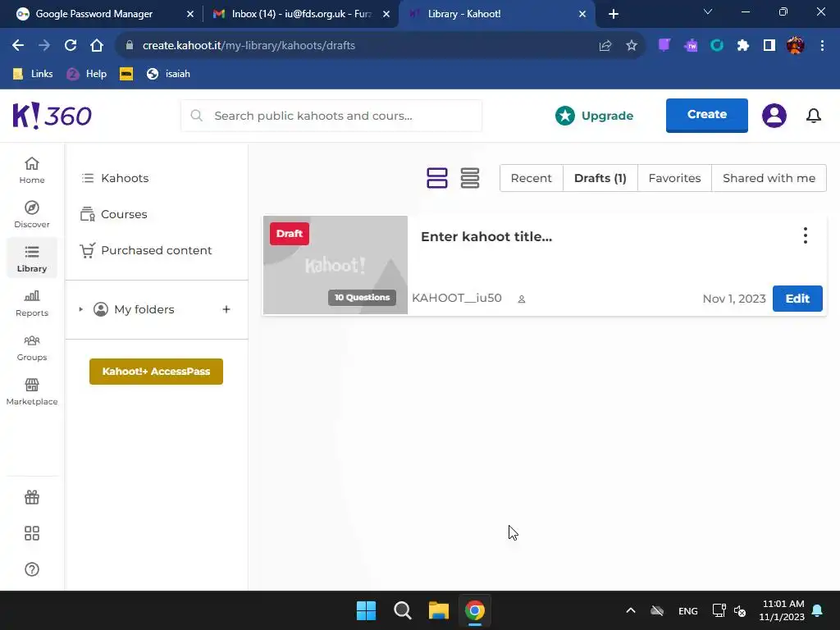Screen dimensions: 840x630
Task: Toggle the Chrome side panel icon
Action: tap(769, 46)
